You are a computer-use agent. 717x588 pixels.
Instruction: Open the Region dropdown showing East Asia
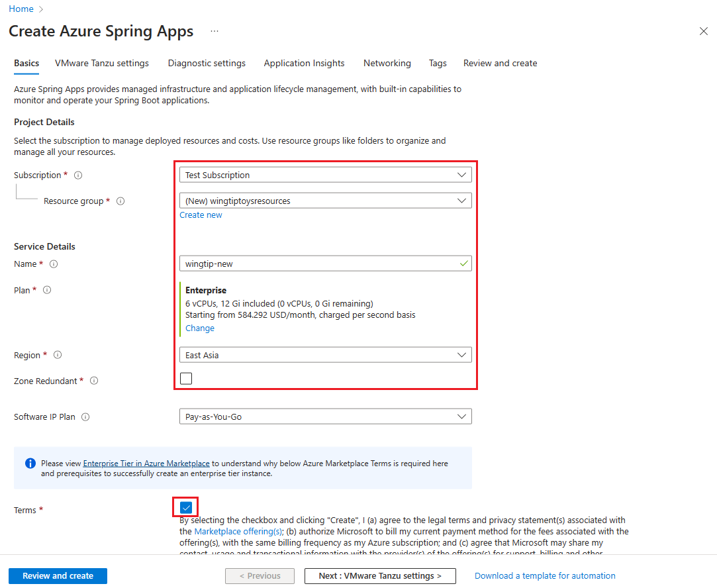tap(326, 355)
